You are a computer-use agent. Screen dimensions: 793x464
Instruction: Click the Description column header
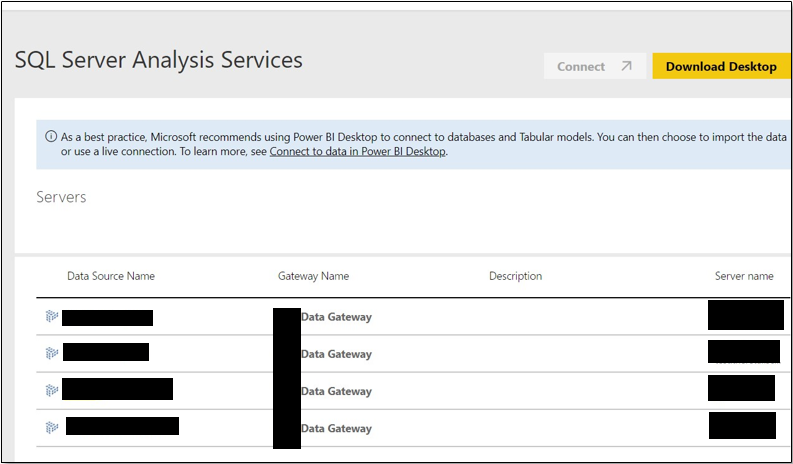515,276
